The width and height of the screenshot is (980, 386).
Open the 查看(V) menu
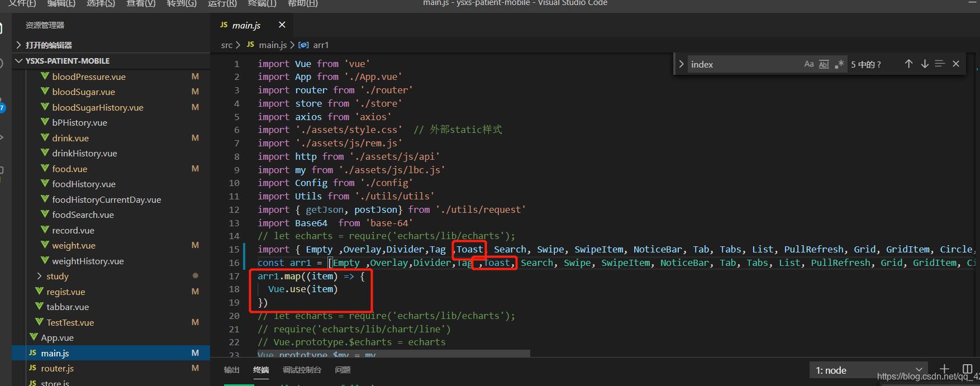click(x=141, y=3)
